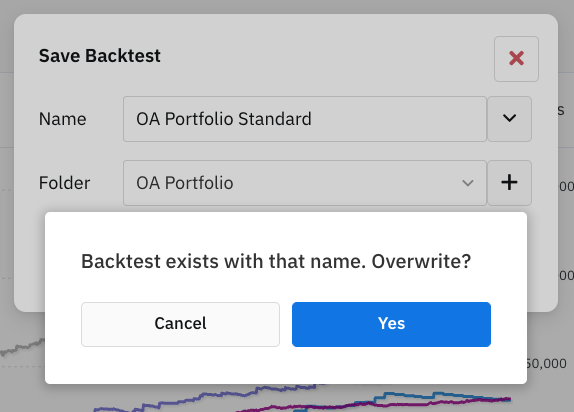
Task: Click the black plus glyph beside Folder
Action: point(509,182)
